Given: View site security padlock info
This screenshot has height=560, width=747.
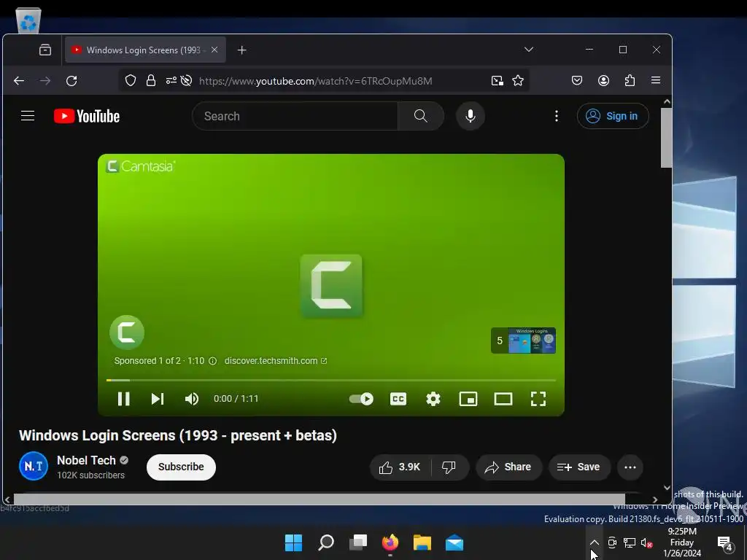Looking at the screenshot, I should point(151,80).
